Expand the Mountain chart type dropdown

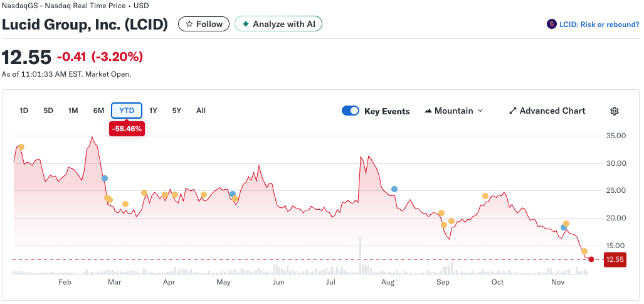click(x=454, y=111)
